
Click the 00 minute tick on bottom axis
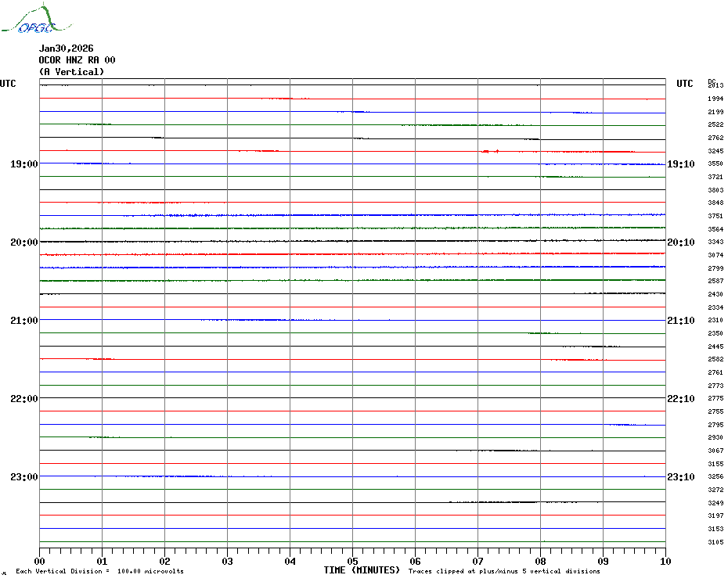[x=40, y=561]
